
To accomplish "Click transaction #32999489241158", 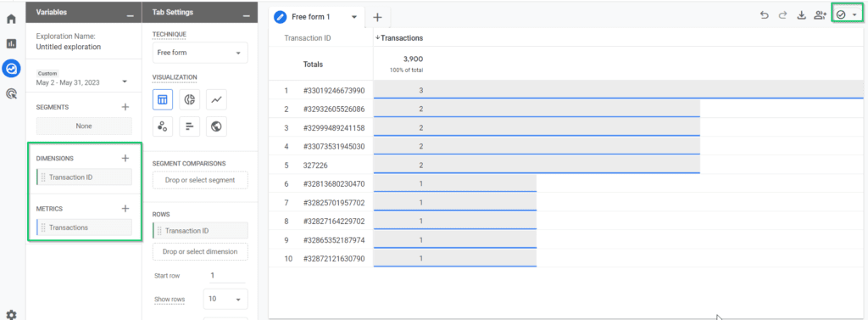I will 334,128.
